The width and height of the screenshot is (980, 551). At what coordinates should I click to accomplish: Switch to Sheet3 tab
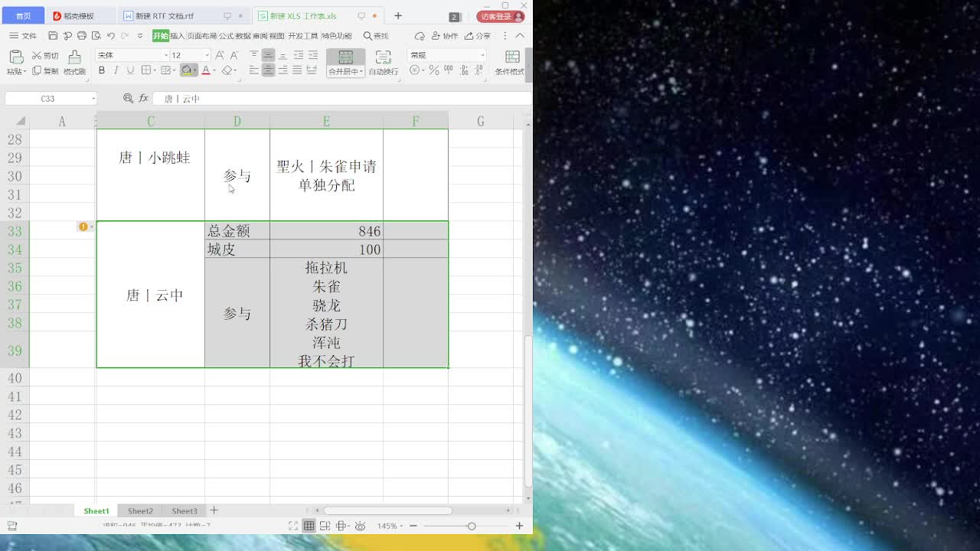(185, 510)
